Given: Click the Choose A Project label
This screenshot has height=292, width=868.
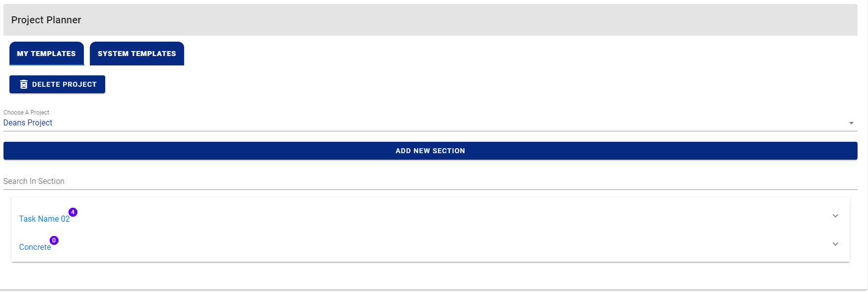Looking at the screenshot, I should [x=26, y=113].
